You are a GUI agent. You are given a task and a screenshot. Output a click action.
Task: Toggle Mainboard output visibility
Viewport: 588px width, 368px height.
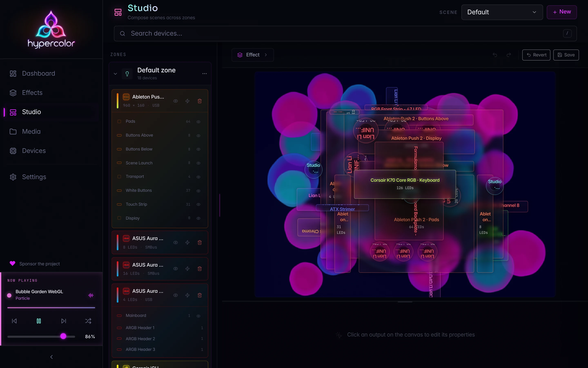[x=198, y=316]
